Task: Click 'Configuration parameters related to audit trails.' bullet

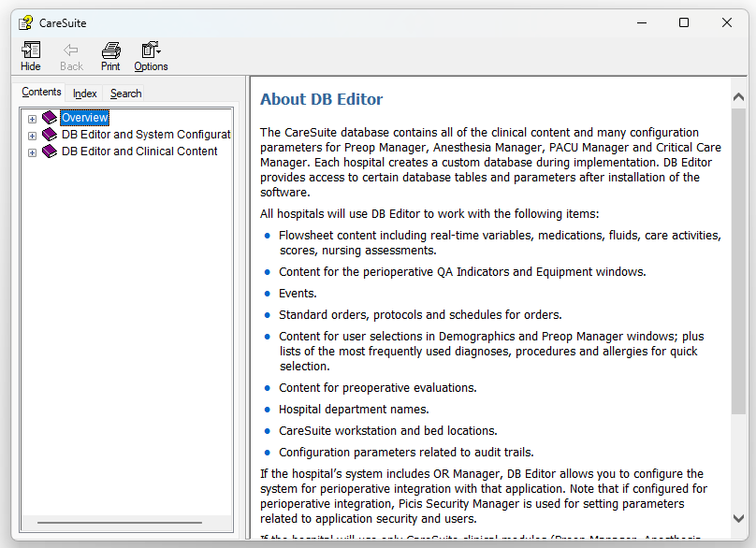Action: [406, 453]
